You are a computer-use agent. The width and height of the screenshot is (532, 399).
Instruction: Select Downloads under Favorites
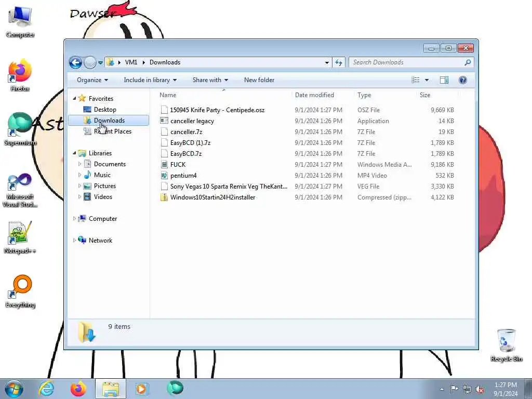(x=109, y=121)
